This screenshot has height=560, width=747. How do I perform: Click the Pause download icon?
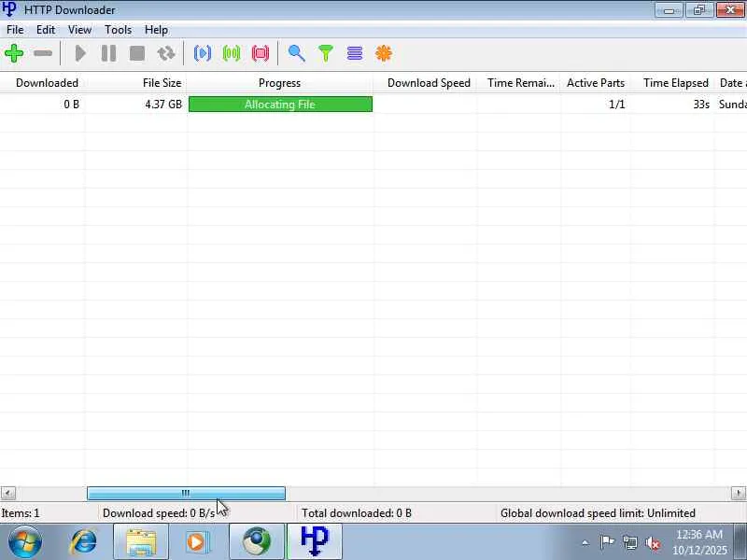click(108, 53)
